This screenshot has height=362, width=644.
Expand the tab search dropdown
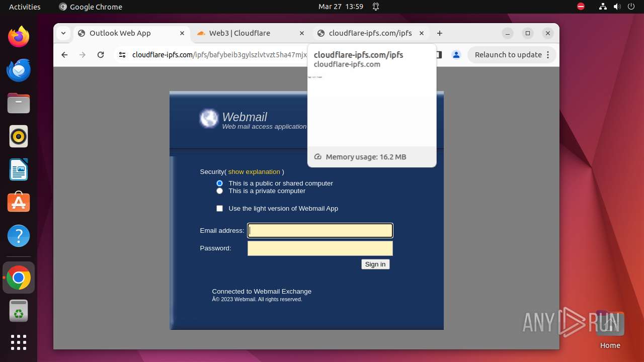[x=63, y=33]
